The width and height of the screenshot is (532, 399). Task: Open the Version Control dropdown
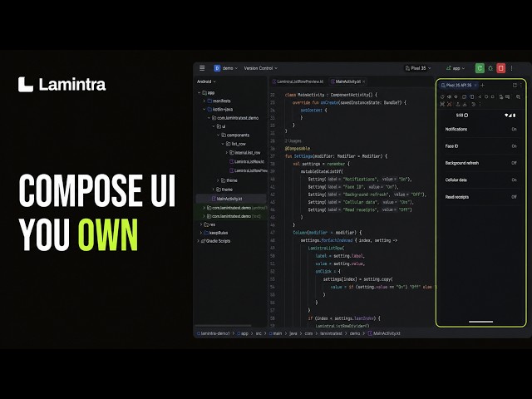(x=260, y=68)
